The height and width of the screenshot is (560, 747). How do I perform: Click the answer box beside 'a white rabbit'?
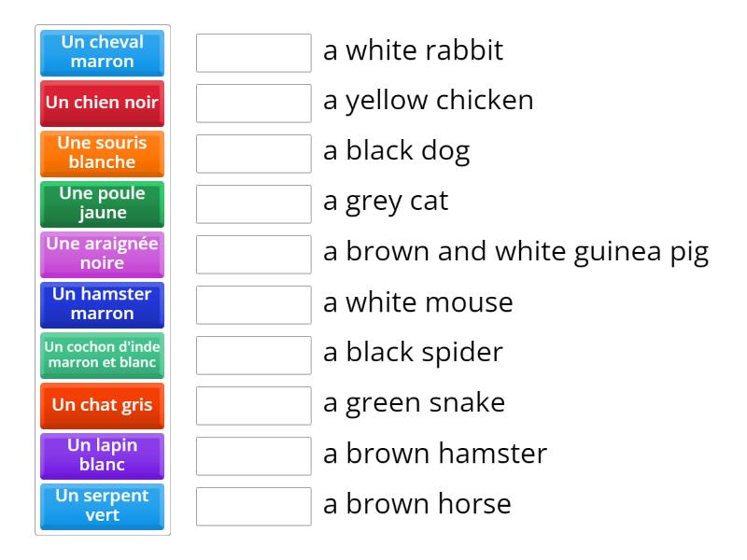tap(253, 52)
